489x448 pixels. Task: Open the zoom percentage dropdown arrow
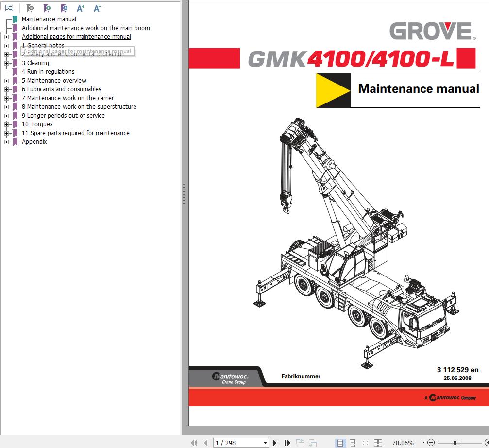[423, 442]
